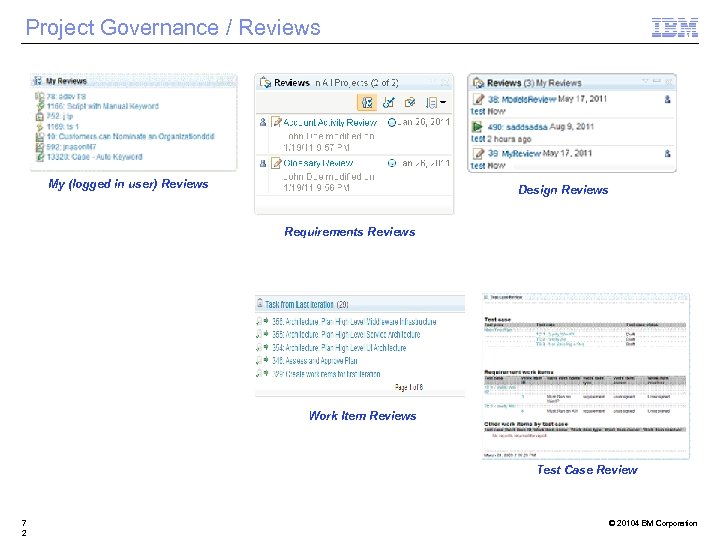This screenshot has height=540, width=720.
Task: Click the edit pencil icon beside Glossary Review
Action: coord(276,163)
